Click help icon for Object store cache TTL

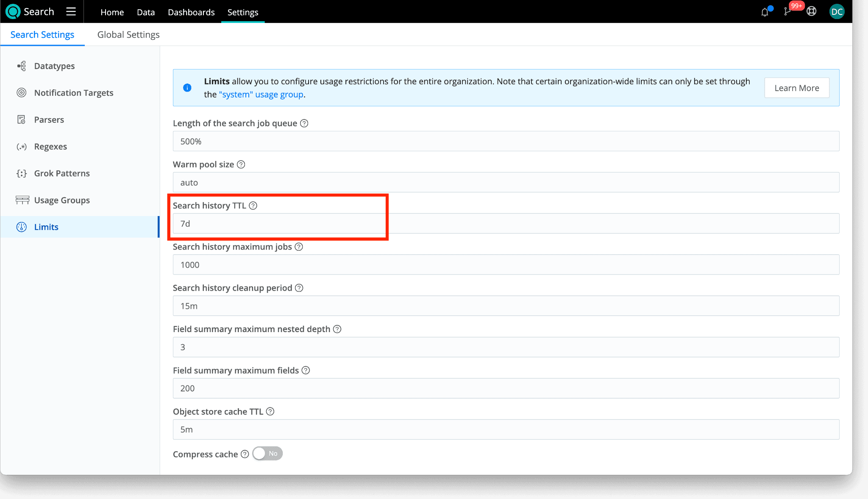coord(270,411)
